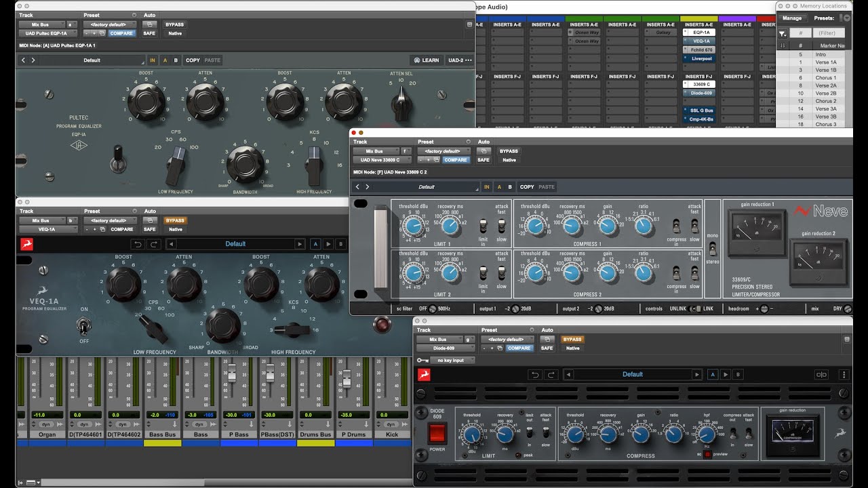Click the Antelope logo in the VEQ-1A plugin

tap(26, 244)
